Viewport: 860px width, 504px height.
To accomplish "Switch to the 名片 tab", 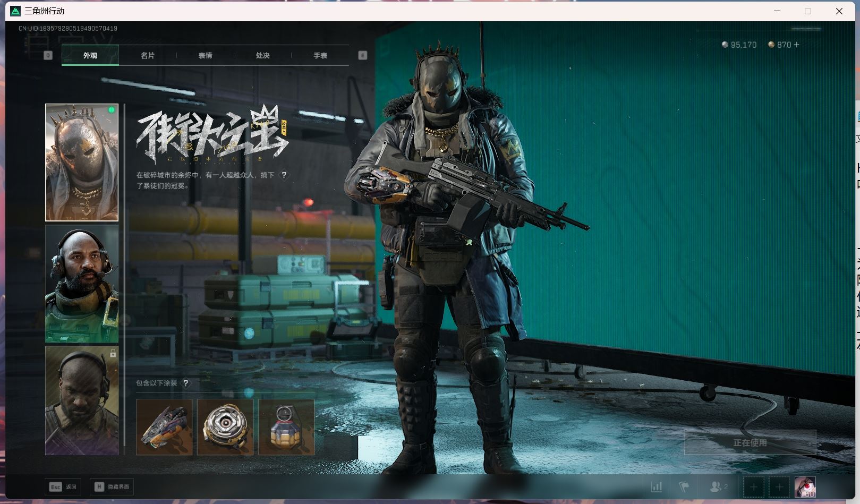I will tap(148, 55).
